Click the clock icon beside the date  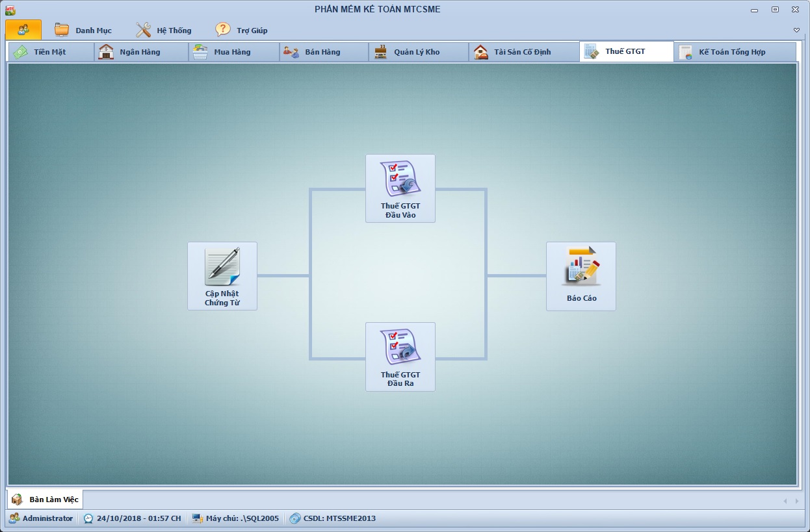tap(88, 518)
